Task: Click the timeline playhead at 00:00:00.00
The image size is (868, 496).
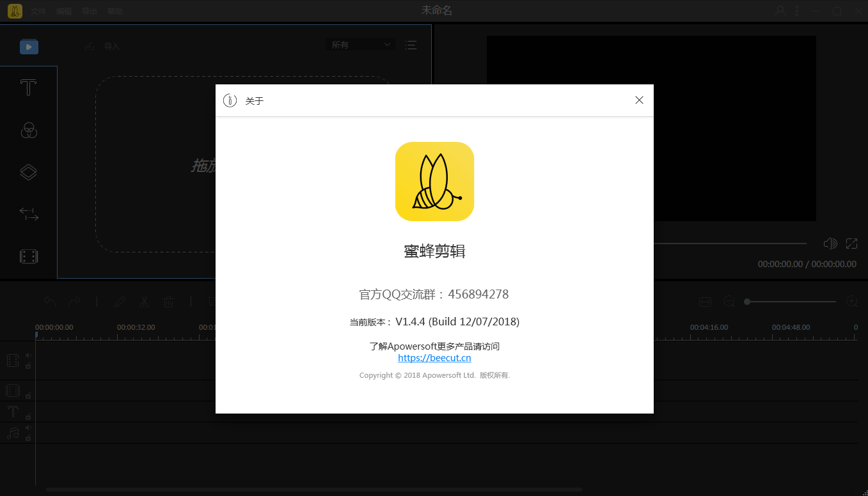Action: coord(36,335)
